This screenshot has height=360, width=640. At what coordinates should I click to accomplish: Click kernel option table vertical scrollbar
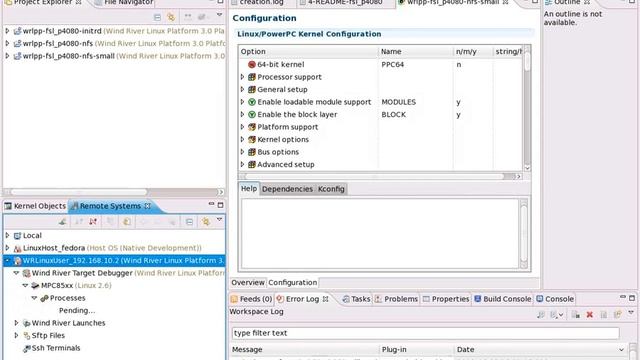[x=527, y=108]
